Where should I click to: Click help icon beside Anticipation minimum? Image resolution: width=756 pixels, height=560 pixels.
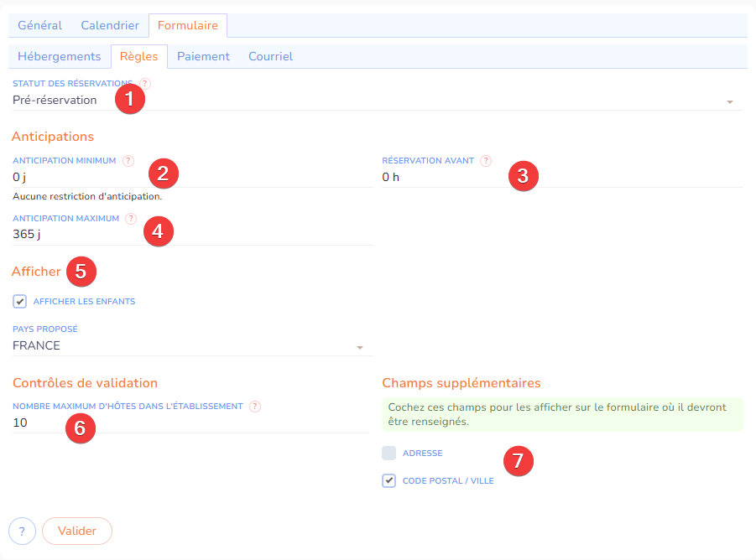[128, 161]
